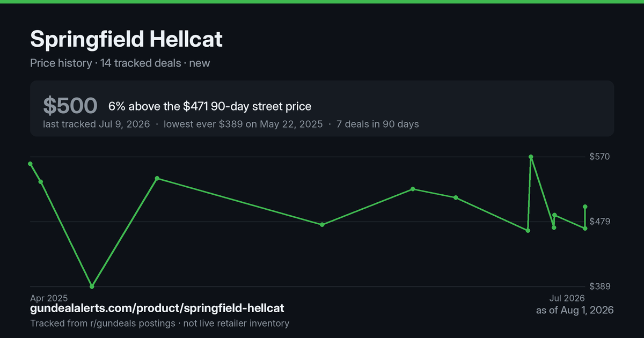644x338 pixels.
Task: Select the $479 y-axis label
Action: 600,222
